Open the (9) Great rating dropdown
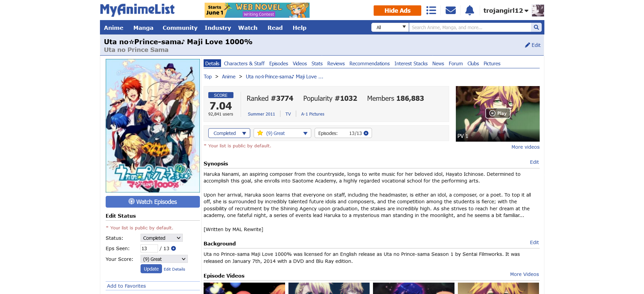This screenshot has height=294, width=644. (282, 133)
